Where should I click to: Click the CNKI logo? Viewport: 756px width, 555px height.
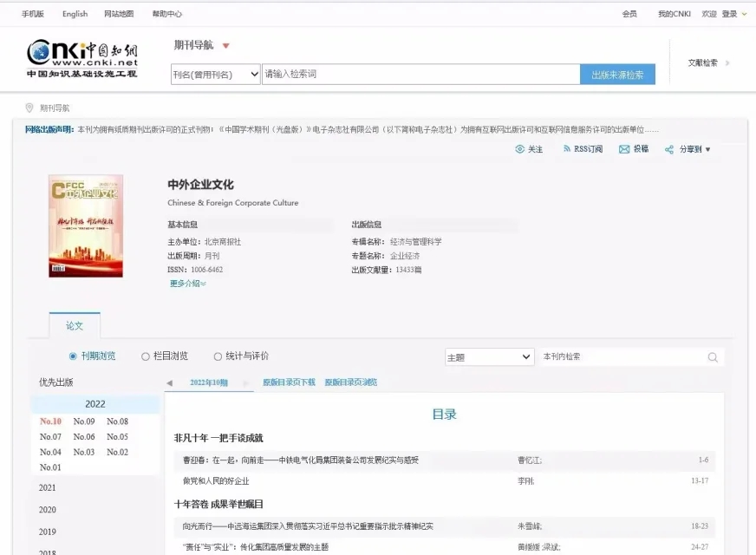coord(81,59)
